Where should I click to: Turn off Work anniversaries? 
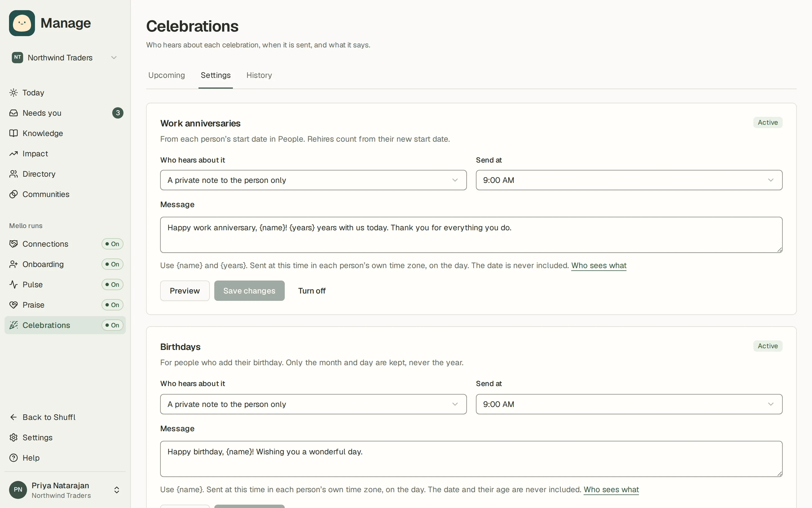pos(312,291)
